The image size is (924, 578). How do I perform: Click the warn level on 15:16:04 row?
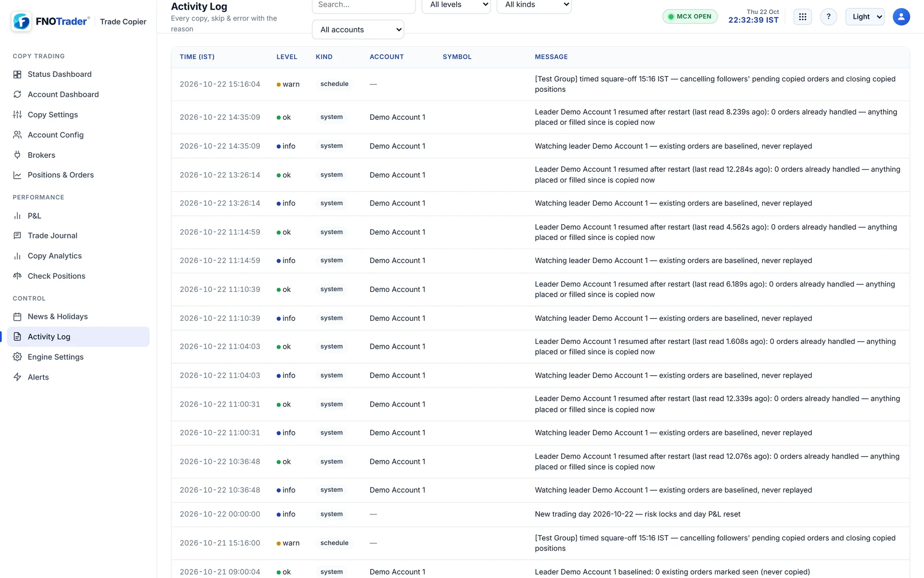click(288, 84)
